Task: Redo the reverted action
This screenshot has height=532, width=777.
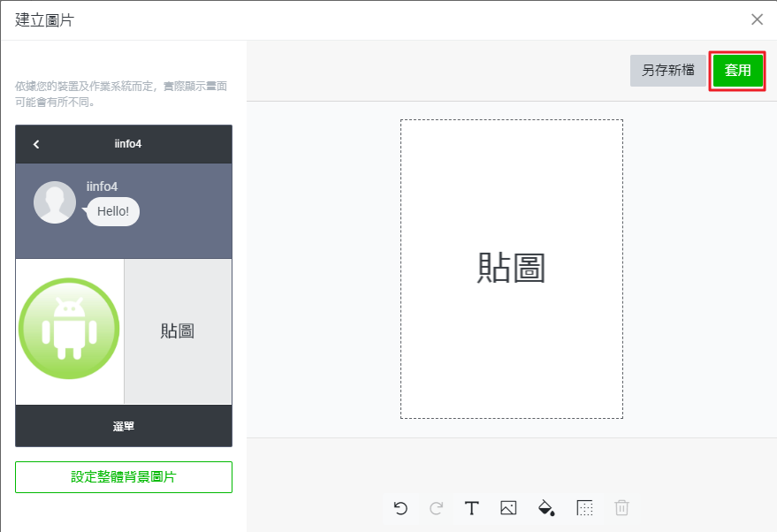Action: (x=436, y=508)
